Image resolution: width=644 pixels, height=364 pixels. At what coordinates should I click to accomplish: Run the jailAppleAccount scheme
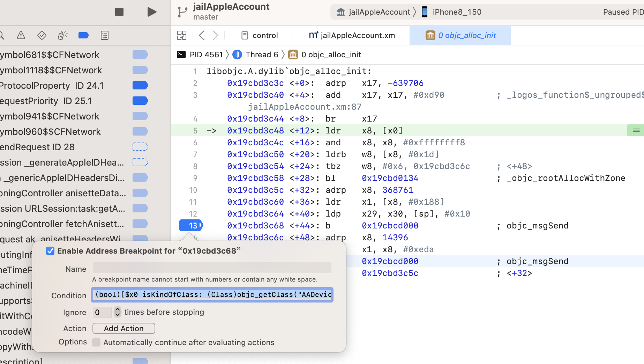coord(152,12)
